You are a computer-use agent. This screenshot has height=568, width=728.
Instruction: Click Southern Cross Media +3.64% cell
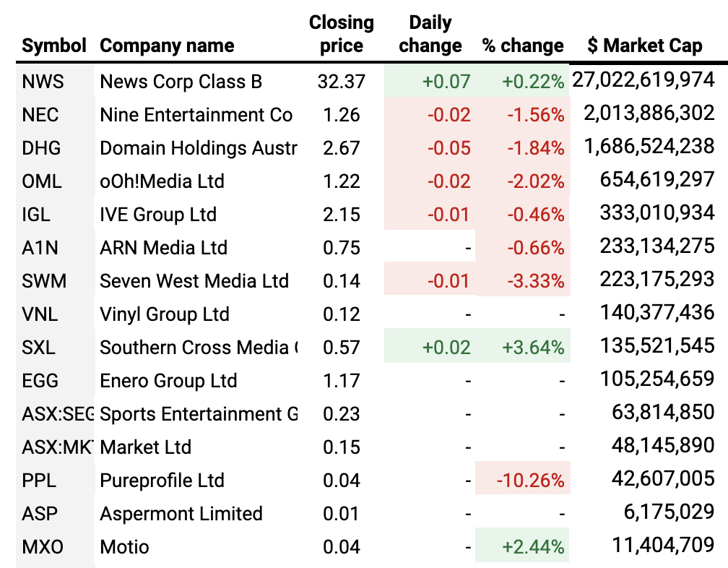[534, 348]
